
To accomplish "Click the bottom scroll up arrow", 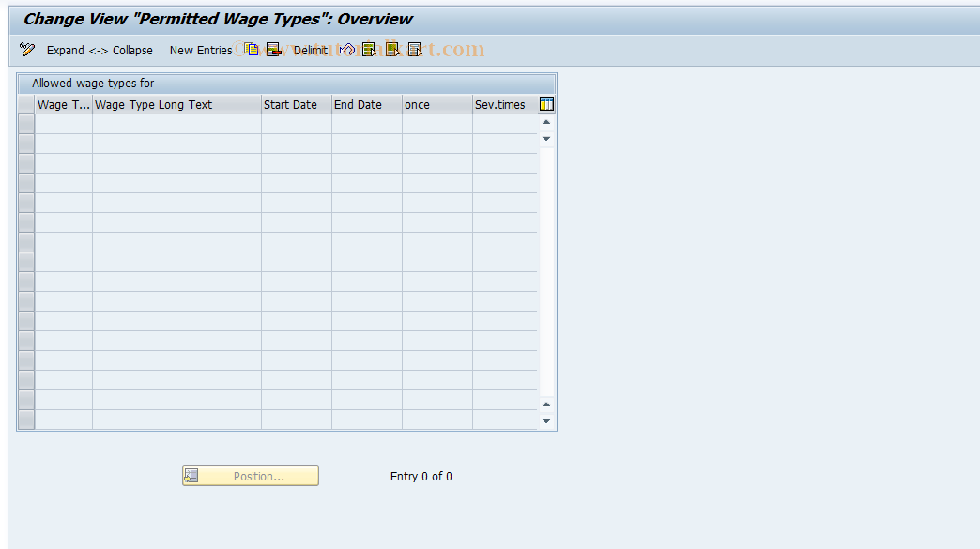I will [546, 404].
